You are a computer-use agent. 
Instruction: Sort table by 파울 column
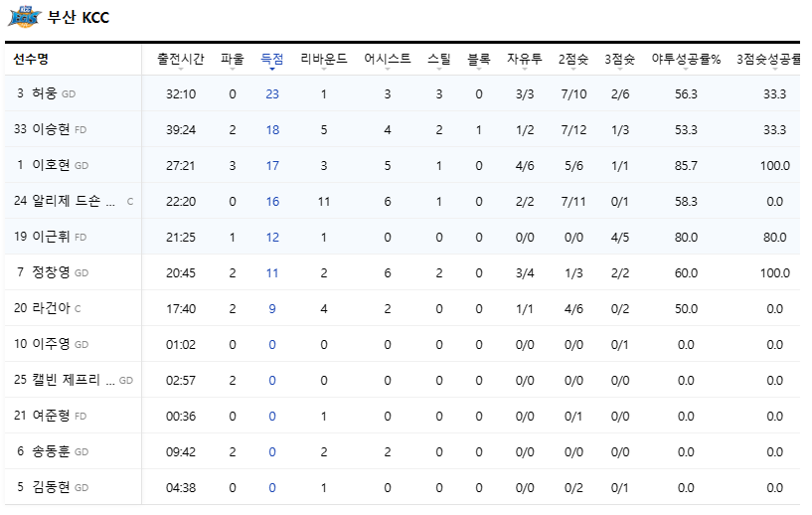[232, 59]
